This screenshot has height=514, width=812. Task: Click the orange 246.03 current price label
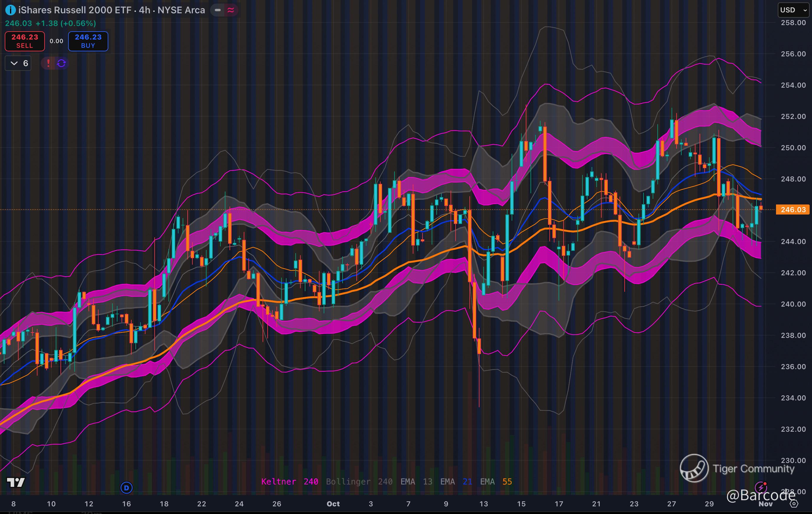(793, 210)
